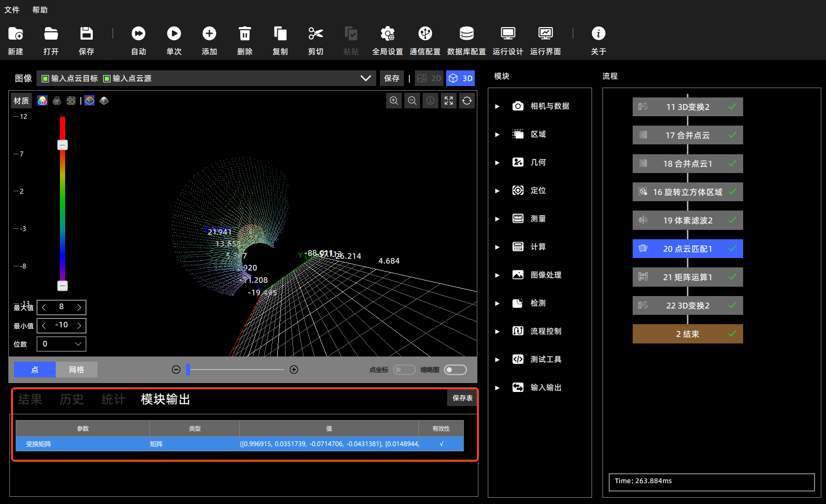Open the 帮助 menu

point(40,10)
